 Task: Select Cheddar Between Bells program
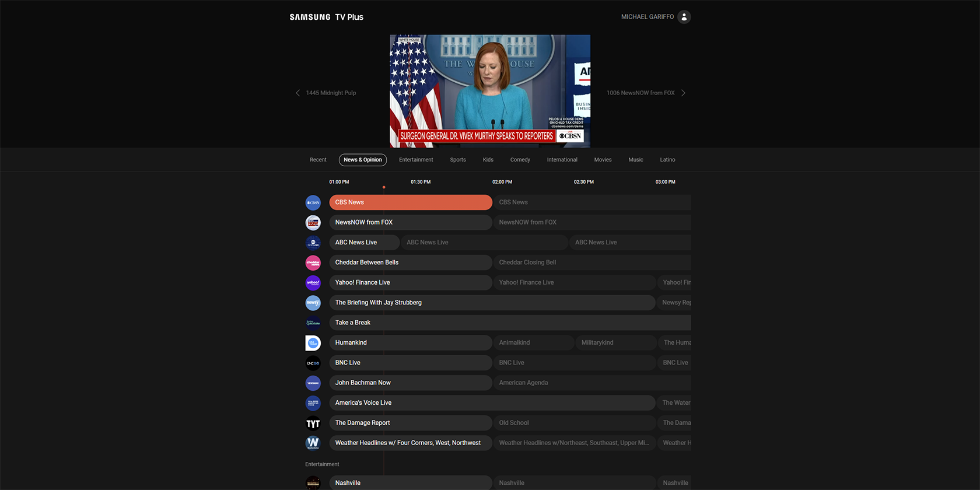point(411,262)
